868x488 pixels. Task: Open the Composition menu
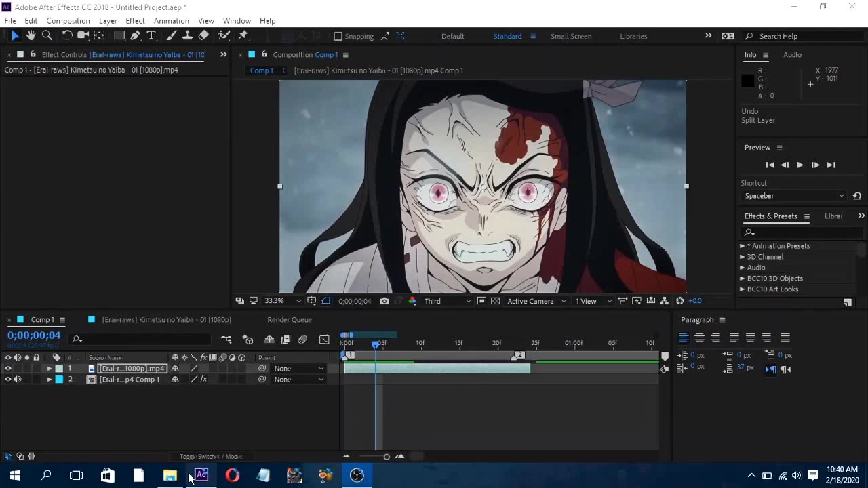(x=68, y=21)
